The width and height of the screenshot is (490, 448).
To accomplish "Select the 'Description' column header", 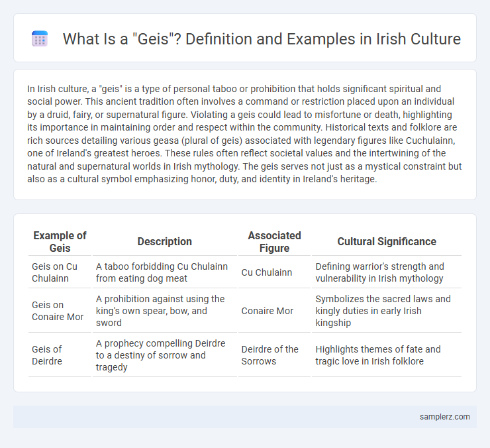I will click(x=164, y=241).
